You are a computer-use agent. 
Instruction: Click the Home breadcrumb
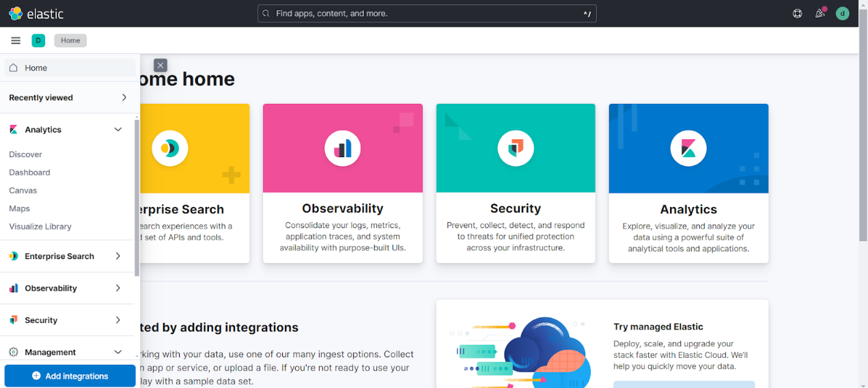[x=70, y=40]
